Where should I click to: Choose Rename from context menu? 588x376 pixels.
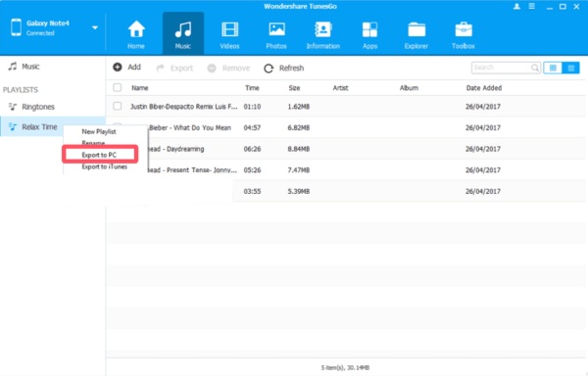[x=93, y=142]
